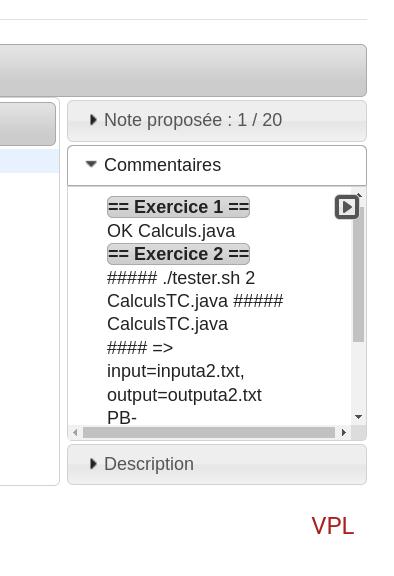The image size is (394, 576).
Task: Expand the Description section
Action: point(217,464)
